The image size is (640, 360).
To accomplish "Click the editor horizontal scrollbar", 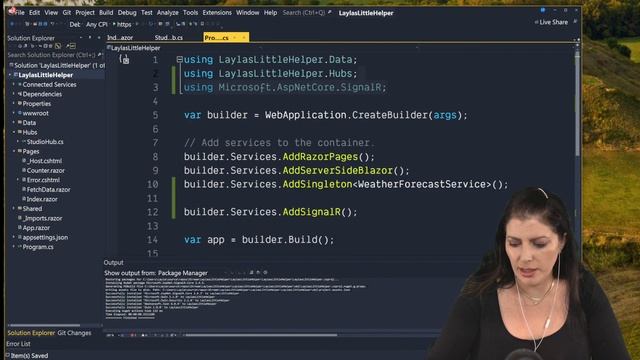I will (261, 335).
